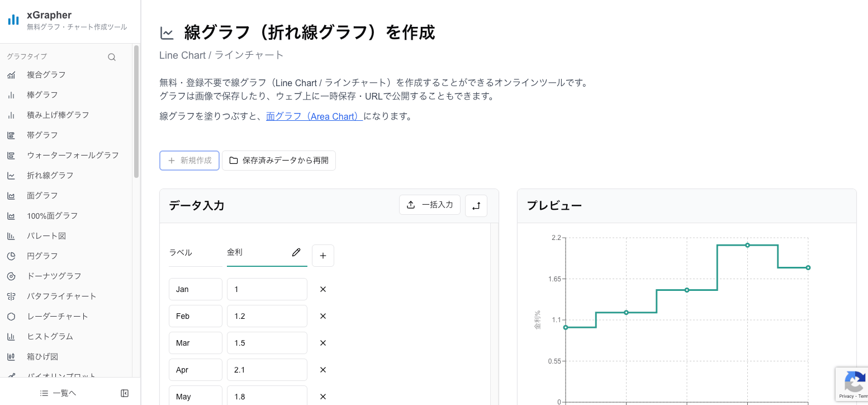Select the 箱ひげ図 chart icon

coord(12,356)
